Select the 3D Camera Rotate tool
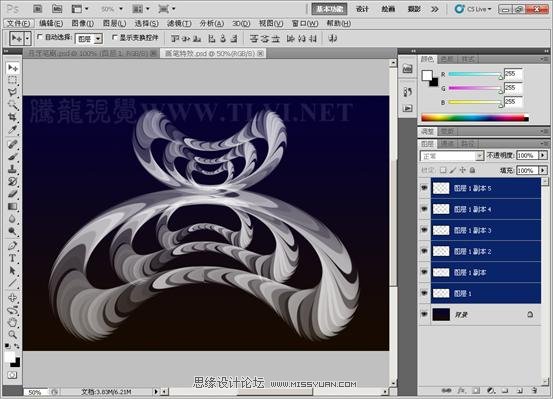 tap(13, 310)
